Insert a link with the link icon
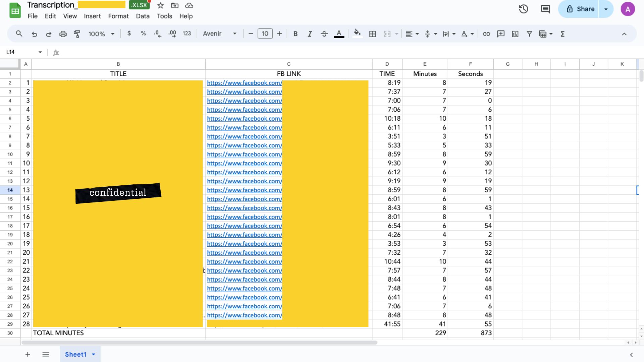Image resolution: width=644 pixels, height=362 pixels. [486, 34]
